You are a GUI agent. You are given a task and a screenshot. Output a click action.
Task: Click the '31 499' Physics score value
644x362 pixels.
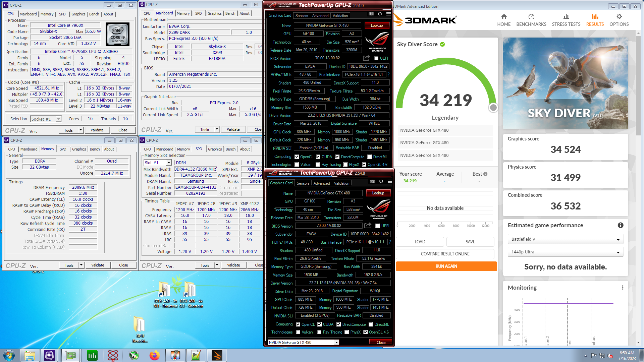click(566, 178)
